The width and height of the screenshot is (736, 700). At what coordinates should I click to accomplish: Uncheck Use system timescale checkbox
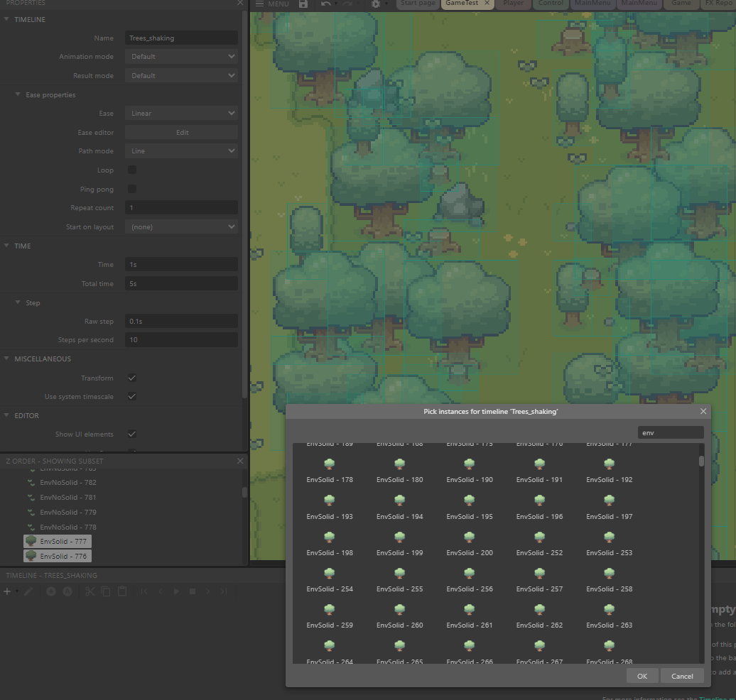[x=132, y=396]
